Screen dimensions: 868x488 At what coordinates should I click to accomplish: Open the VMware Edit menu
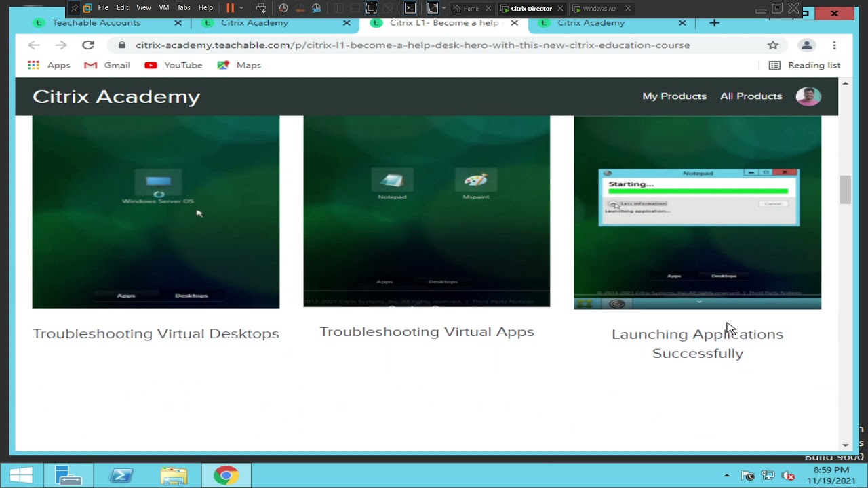[122, 8]
